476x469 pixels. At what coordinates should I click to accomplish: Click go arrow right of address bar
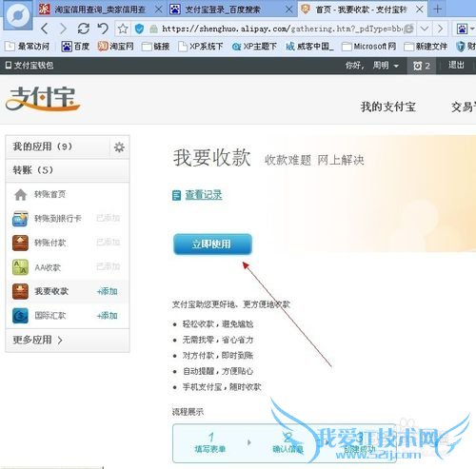tap(440, 29)
